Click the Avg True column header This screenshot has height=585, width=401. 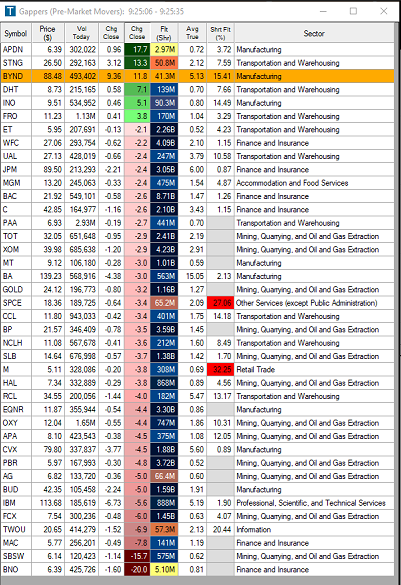click(x=192, y=33)
